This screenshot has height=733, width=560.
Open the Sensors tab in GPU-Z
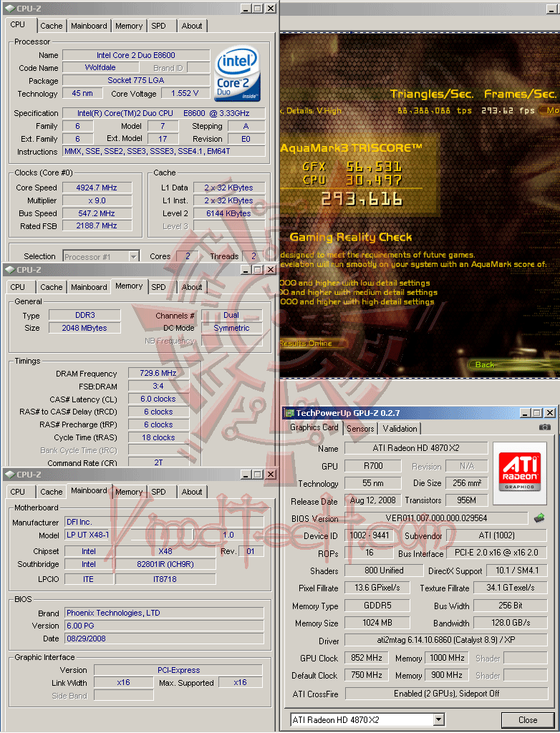pos(360,429)
